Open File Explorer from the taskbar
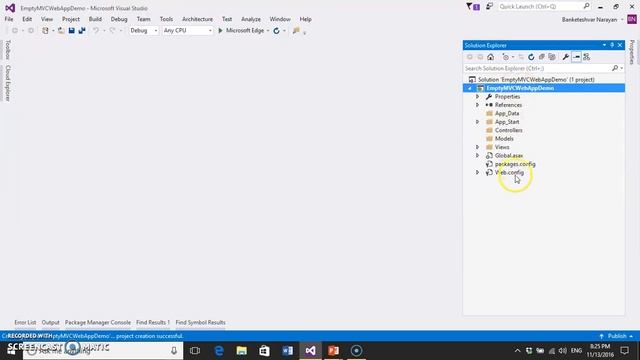 [x=242, y=350]
